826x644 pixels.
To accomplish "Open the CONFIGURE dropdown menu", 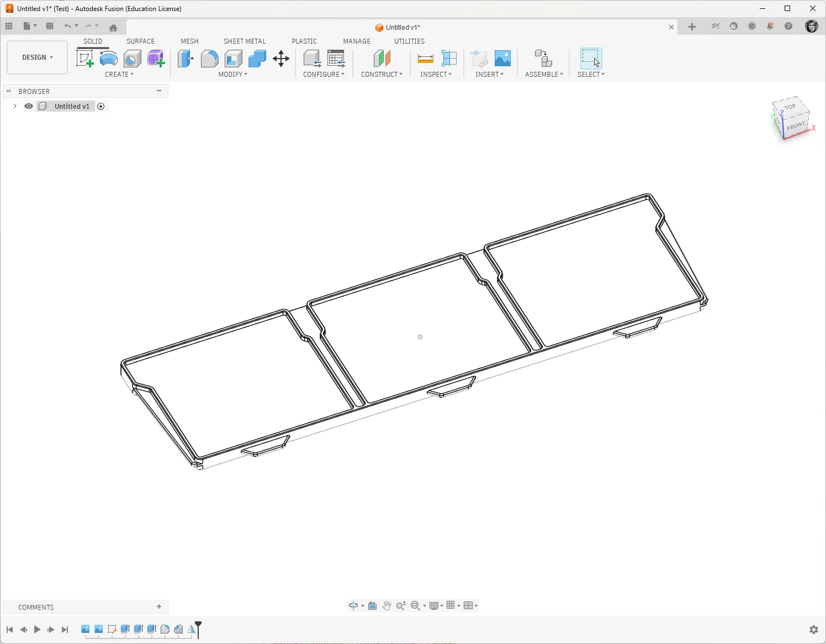I will (x=324, y=75).
